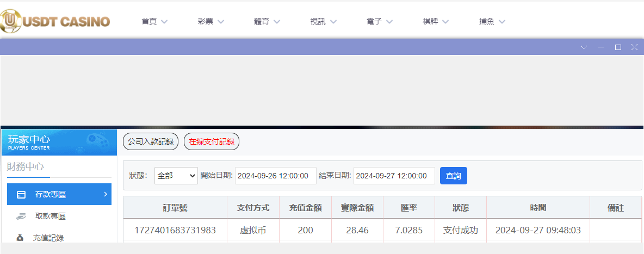
Task: Click the hand icon beside 取款專區
Action: (21, 216)
